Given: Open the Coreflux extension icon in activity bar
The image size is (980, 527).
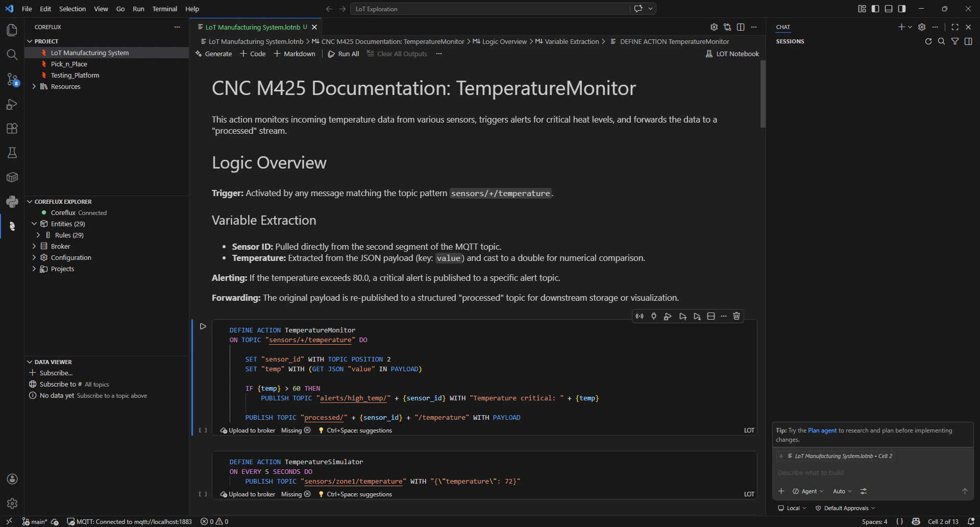Looking at the screenshot, I should pyautogui.click(x=12, y=226).
